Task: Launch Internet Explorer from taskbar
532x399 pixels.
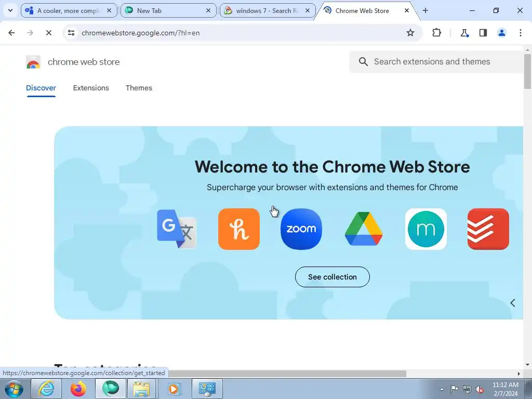Action: tap(46, 389)
